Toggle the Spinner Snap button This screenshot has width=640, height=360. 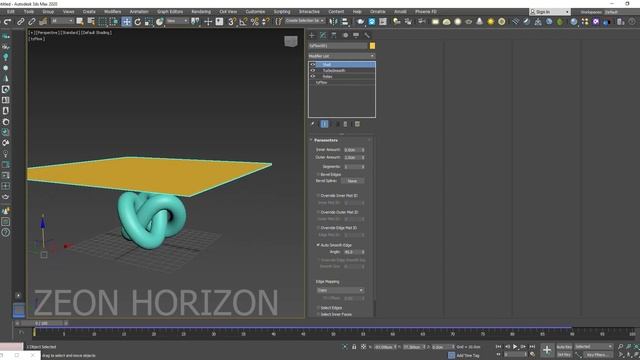click(x=266, y=21)
